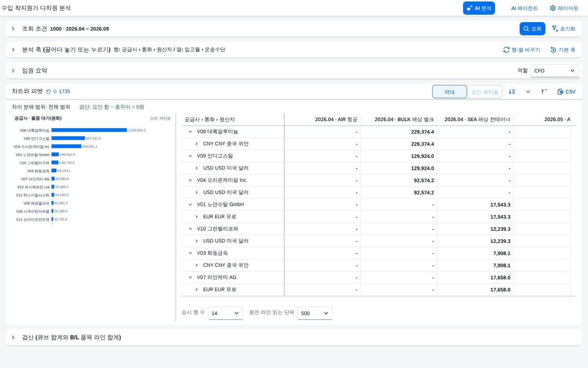Viewport: 588px width, 368px height.
Task: Collapse the V07 라인케미 AG row
Action: (191, 277)
